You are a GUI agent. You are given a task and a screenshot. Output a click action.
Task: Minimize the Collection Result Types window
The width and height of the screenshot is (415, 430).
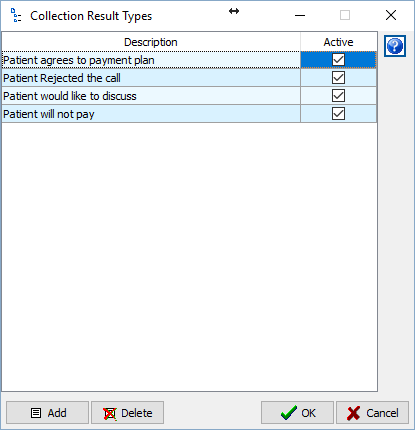300,15
